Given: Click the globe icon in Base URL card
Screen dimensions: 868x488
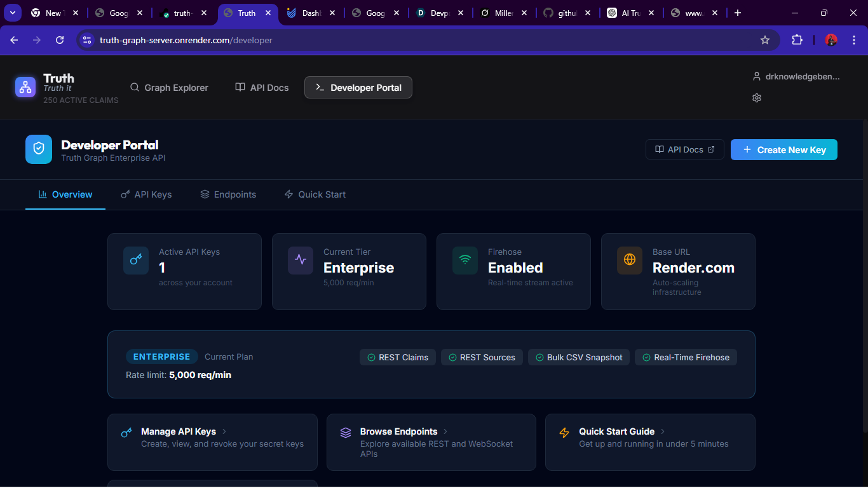Looking at the screenshot, I should [630, 260].
